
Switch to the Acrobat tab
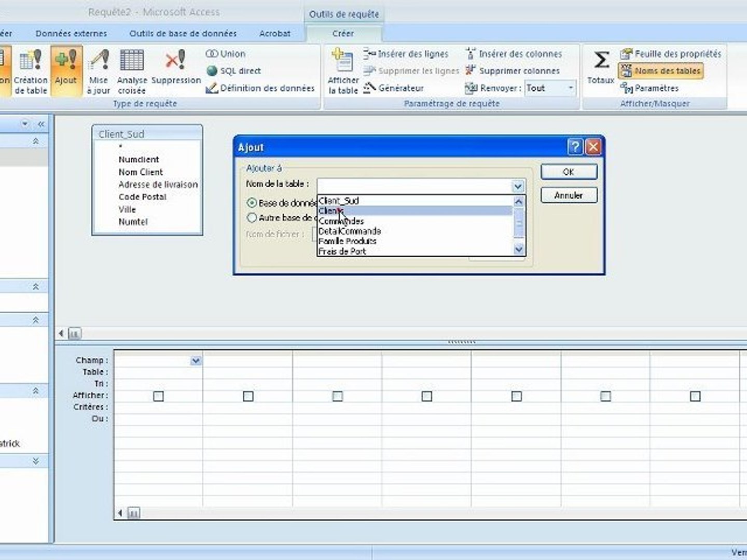click(x=275, y=34)
